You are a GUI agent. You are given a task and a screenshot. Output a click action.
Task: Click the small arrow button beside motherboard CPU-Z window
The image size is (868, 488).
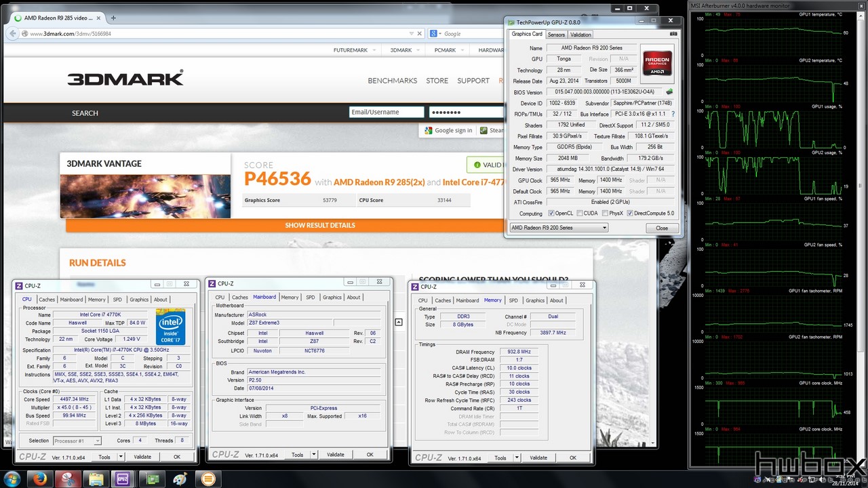[x=399, y=322]
